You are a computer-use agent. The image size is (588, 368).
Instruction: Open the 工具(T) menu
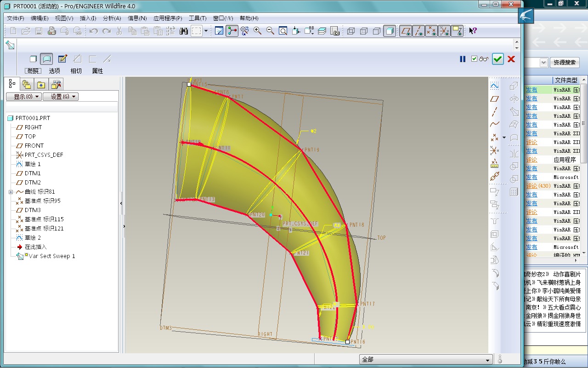point(198,18)
